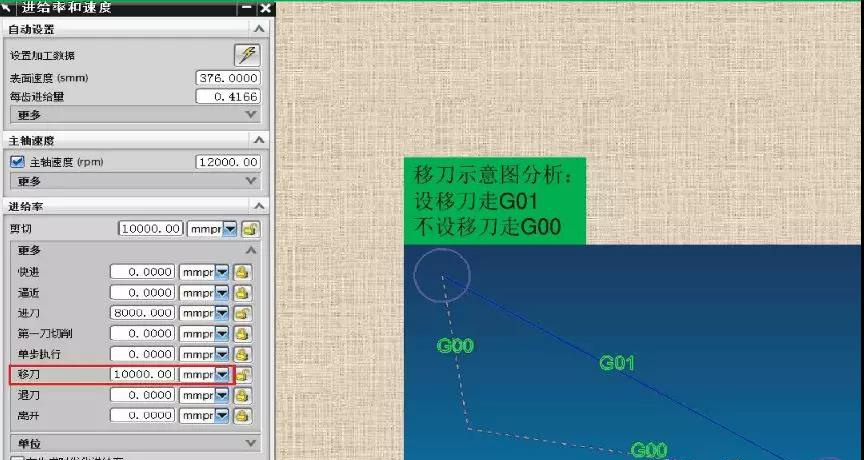864x460 pixels.
Task: Click the lock icon in the 退刀 row
Action: click(241, 395)
